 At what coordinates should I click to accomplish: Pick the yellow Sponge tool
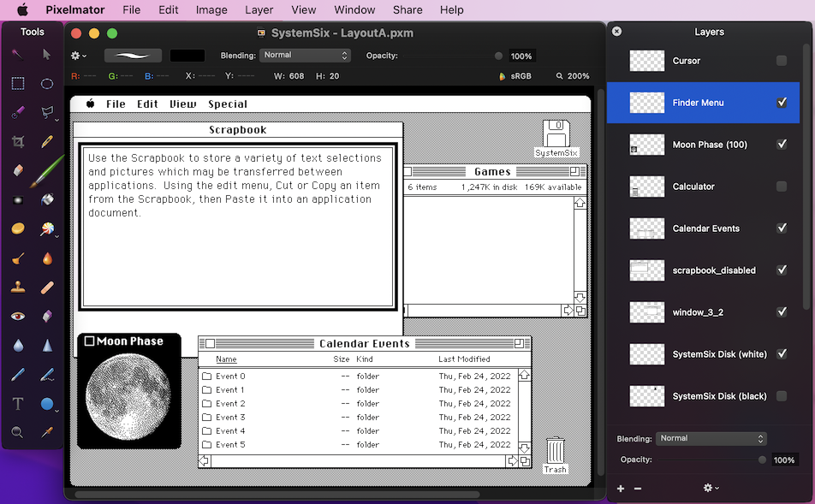pos(18,228)
